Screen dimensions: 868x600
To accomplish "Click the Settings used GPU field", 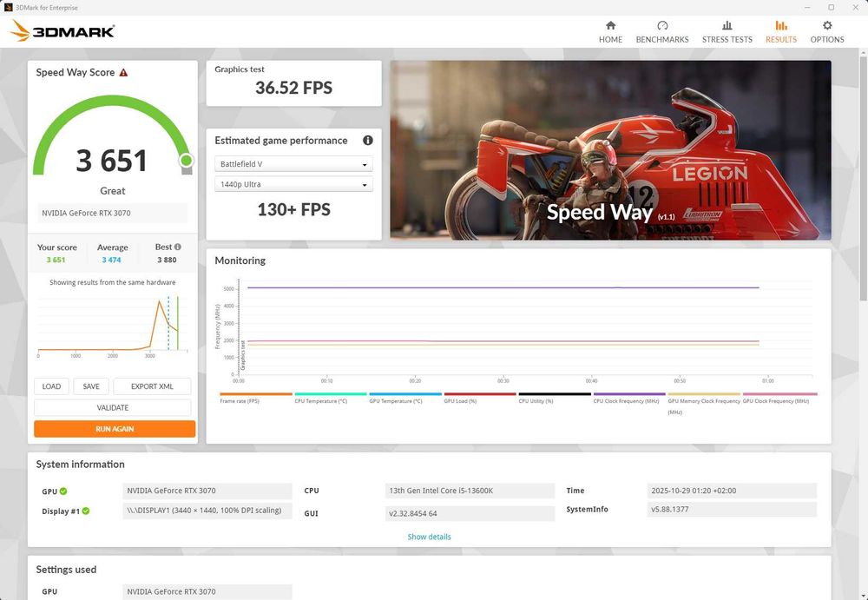I will 207,591.
